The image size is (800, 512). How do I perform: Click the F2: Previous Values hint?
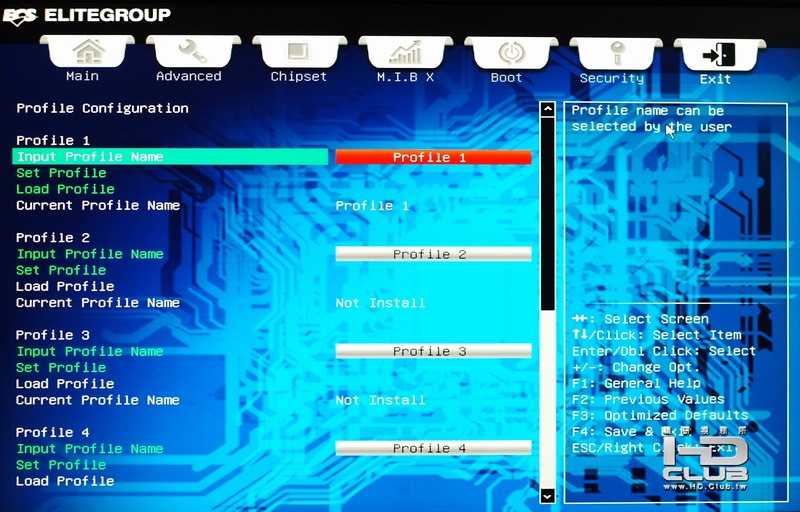(648, 399)
